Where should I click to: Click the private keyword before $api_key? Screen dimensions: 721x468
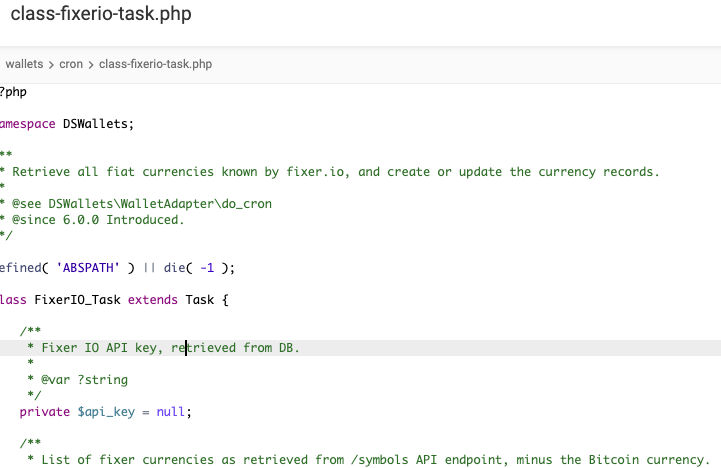pyautogui.click(x=45, y=412)
